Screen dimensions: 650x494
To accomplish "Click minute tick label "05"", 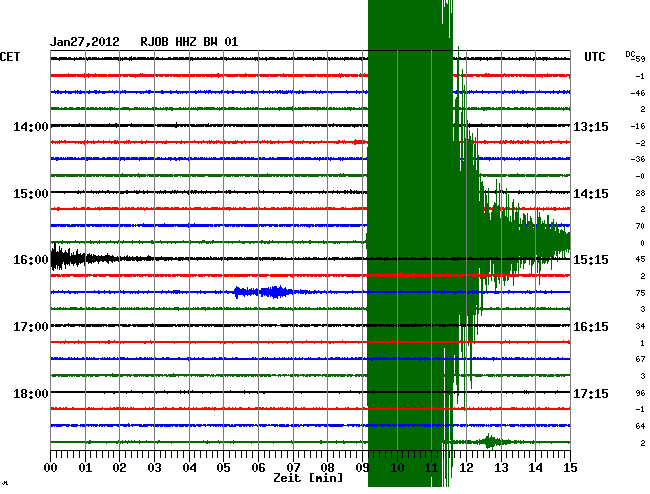I will point(223,468).
